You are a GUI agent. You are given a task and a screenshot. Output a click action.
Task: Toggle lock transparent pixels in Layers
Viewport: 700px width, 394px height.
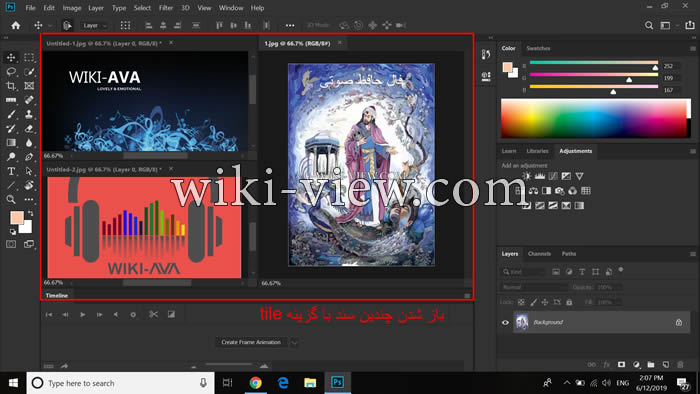click(521, 302)
